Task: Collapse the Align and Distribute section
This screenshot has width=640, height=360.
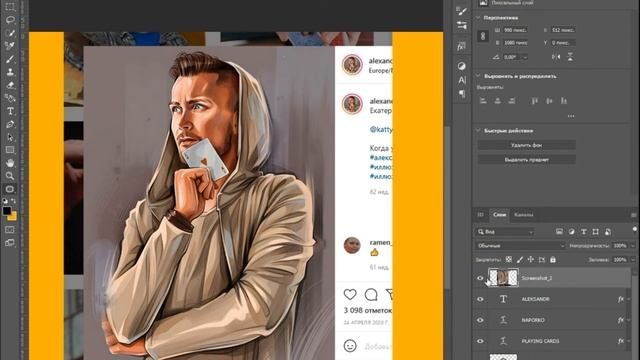Action: click(478, 76)
